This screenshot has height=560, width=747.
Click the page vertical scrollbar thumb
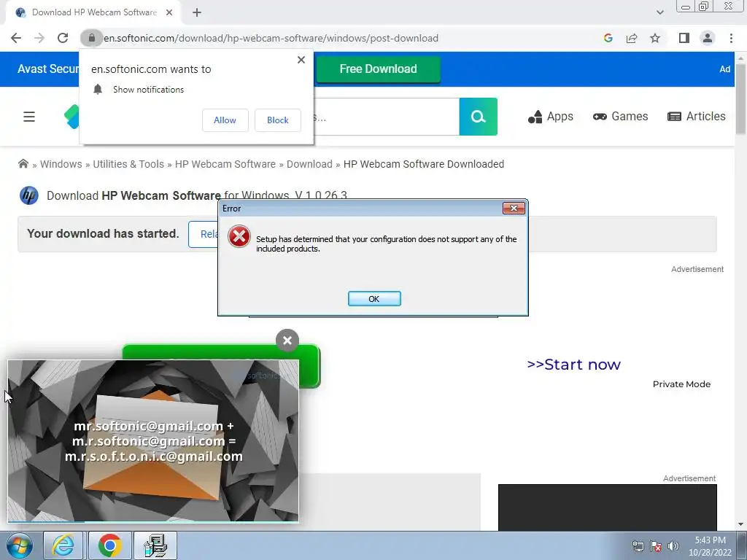(x=740, y=98)
